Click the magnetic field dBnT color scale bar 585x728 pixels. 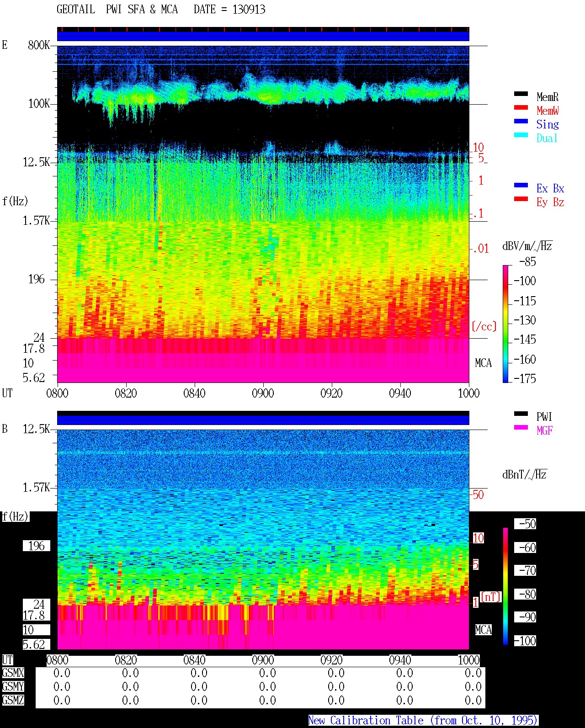click(505, 586)
